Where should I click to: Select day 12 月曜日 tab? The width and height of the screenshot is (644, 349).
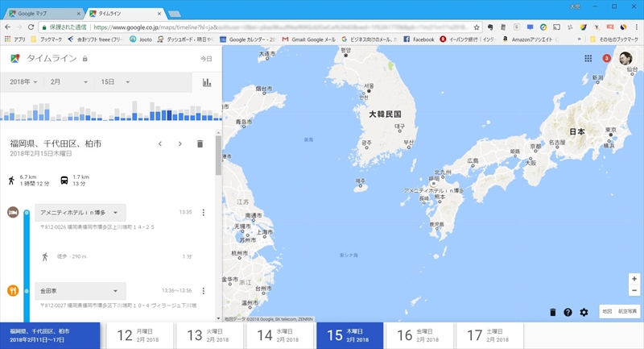pos(139,336)
